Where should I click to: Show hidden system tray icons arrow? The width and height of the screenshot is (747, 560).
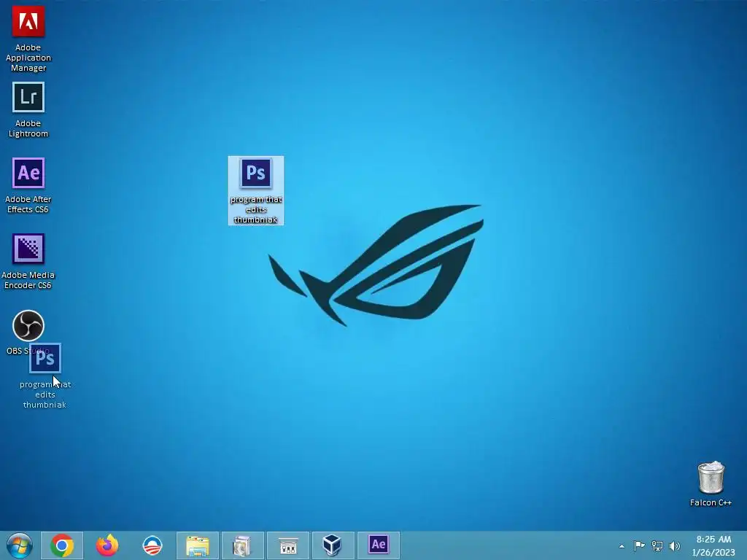click(622, 546)
